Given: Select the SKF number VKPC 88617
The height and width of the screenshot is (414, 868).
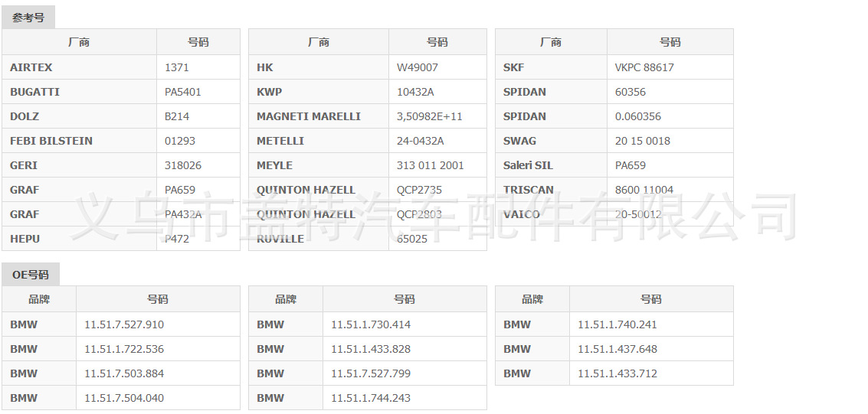Looking at the screenshot, I should click(x=644, y=67).
